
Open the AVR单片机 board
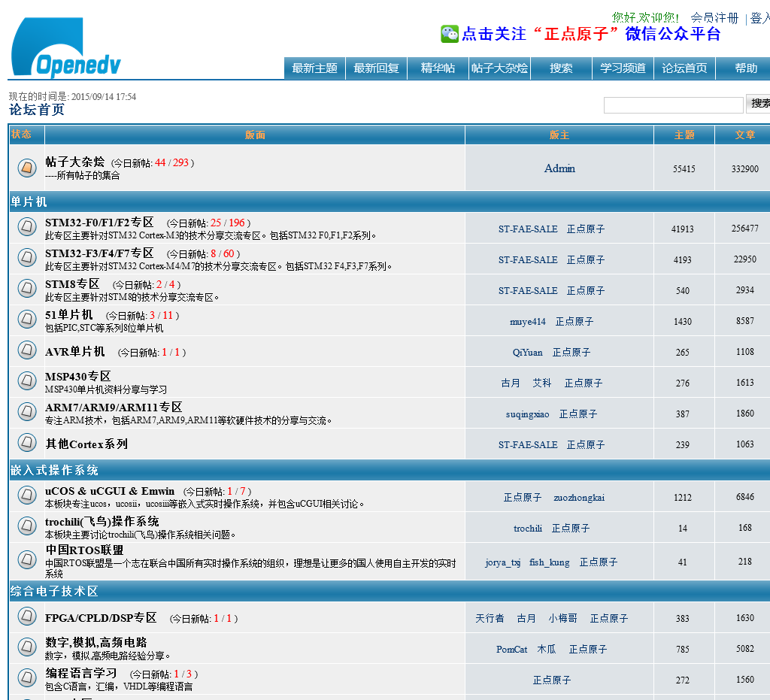click(75, 351)
